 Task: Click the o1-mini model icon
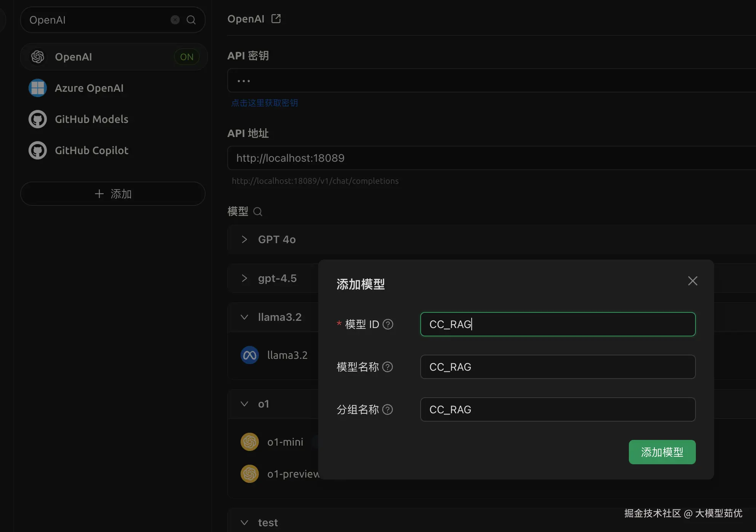click(x=250, y=442)
